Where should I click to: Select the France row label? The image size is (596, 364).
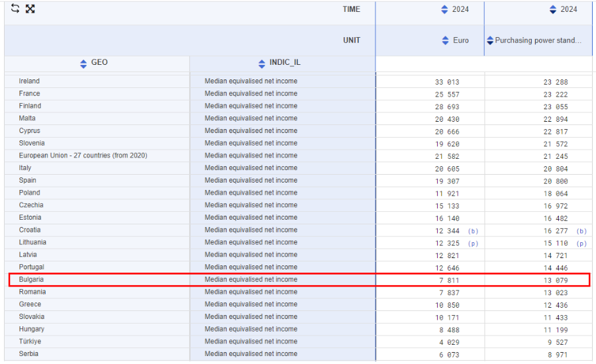29,93
